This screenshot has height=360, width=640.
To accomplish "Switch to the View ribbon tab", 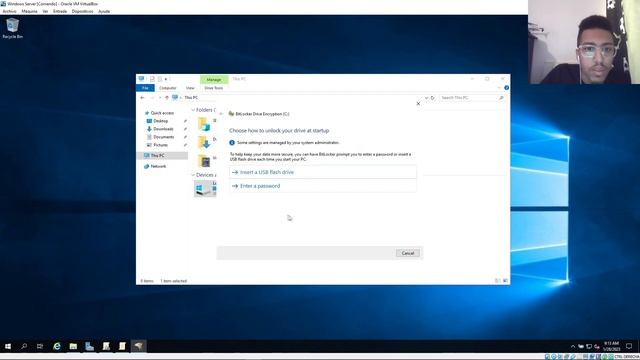I will 190,88.
